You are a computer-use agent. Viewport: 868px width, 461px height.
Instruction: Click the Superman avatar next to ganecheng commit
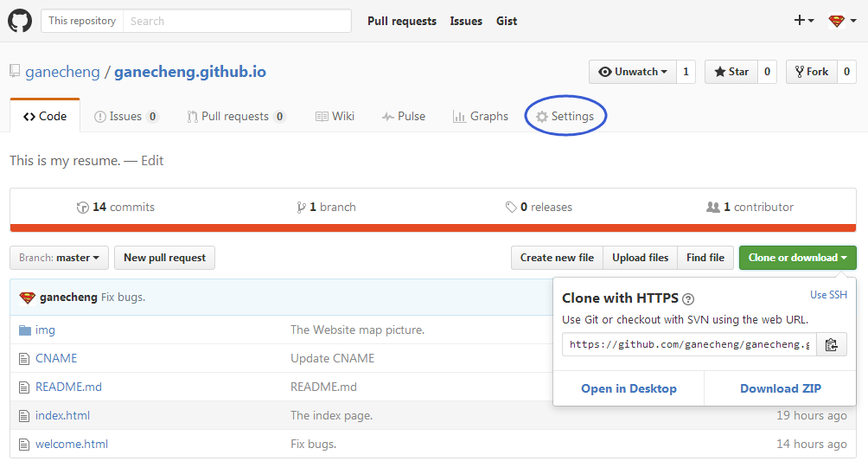click(27, 298)
